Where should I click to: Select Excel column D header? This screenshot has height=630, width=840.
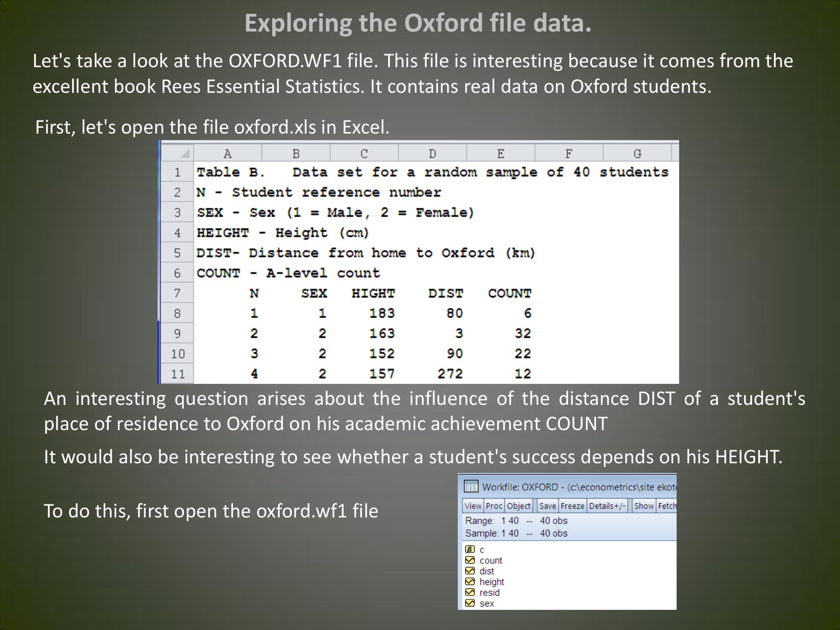[x=432, y=154]
